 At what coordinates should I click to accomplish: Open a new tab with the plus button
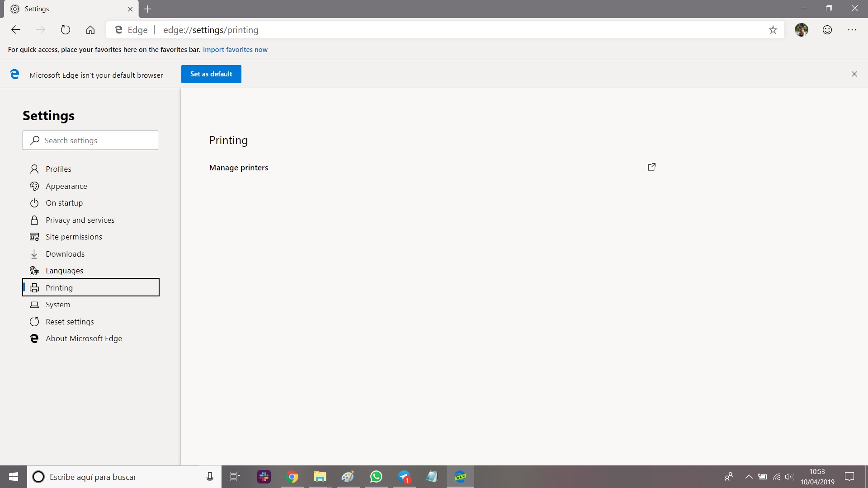pyautogui.click(x=147, y=9)
